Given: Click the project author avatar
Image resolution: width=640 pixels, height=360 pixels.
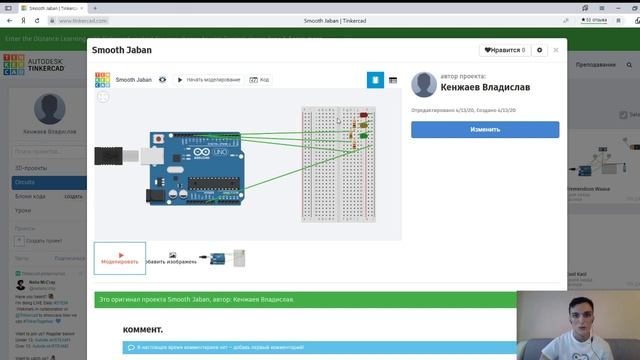Looking at the screenshot, I should coord(424,84).
